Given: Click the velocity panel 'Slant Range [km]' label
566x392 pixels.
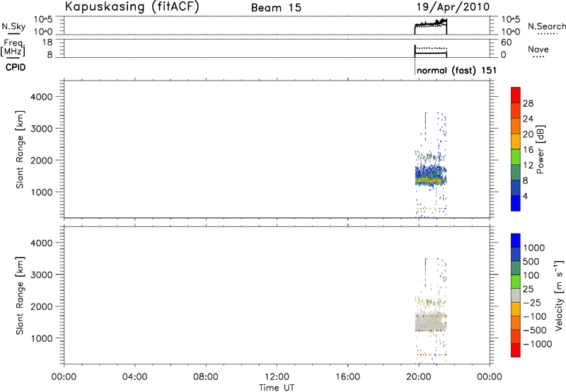Looking at the screenshot, I should pyautogui.click(x=20, y=296).
